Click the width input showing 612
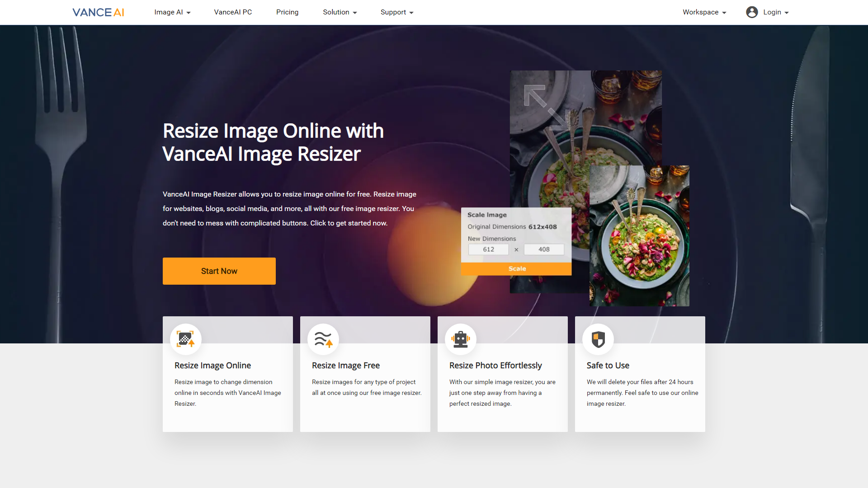 pos(488,249)
